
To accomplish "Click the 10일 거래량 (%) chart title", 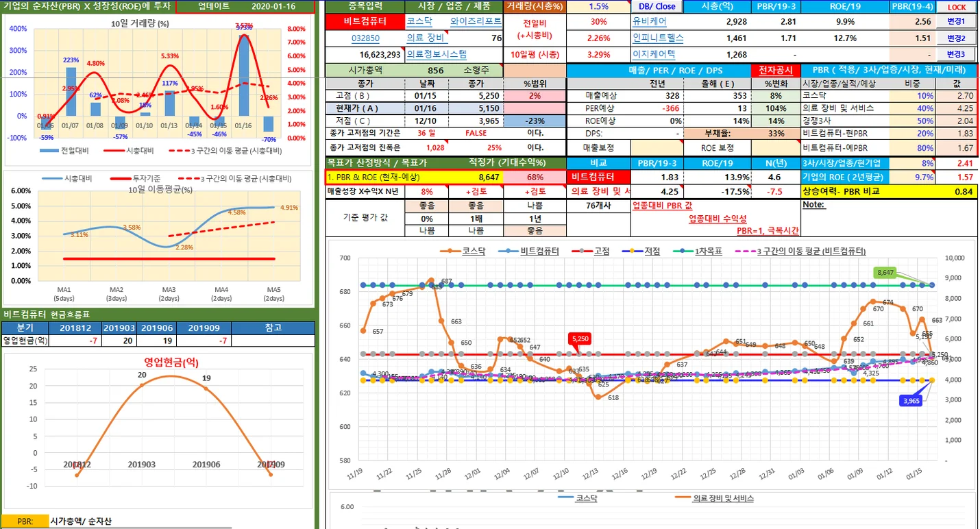I will (140, 23).
